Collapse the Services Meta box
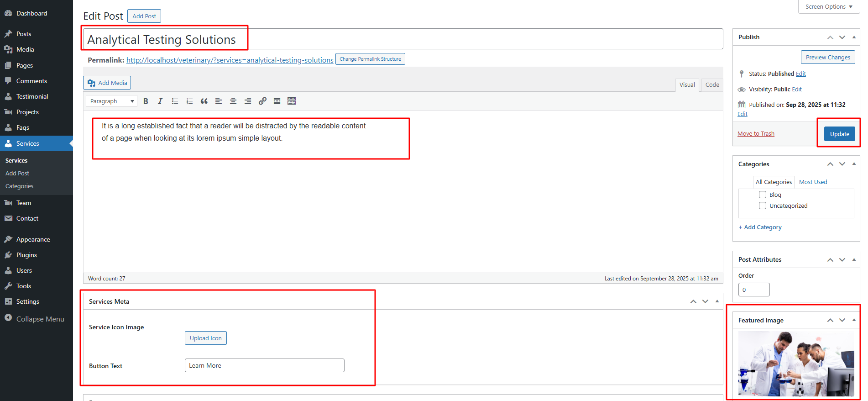The image size is (868, 401). pos(717,301)
